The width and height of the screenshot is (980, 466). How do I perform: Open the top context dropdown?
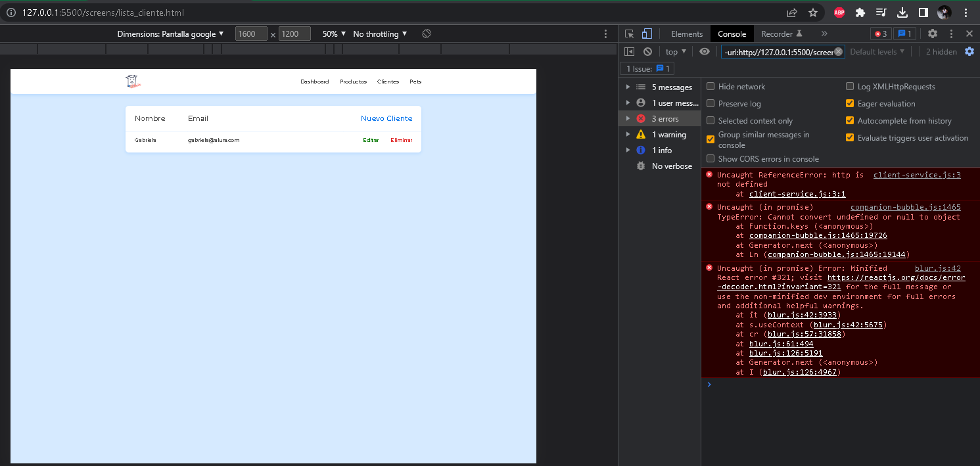point(676,51)
